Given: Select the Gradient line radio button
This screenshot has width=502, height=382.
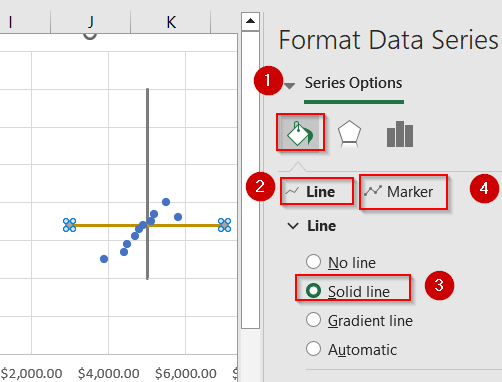Looking at the screenshot, I should (313, 320).
